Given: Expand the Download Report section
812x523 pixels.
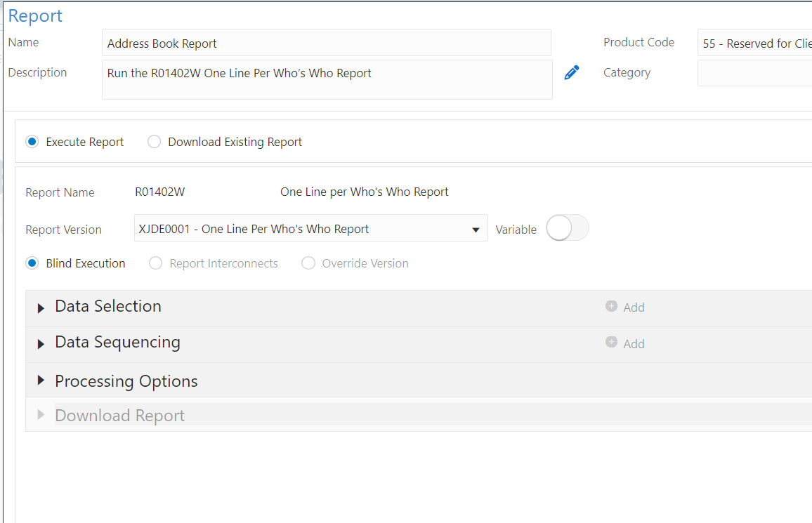Looking at the screenshot, I should [41, 415].
